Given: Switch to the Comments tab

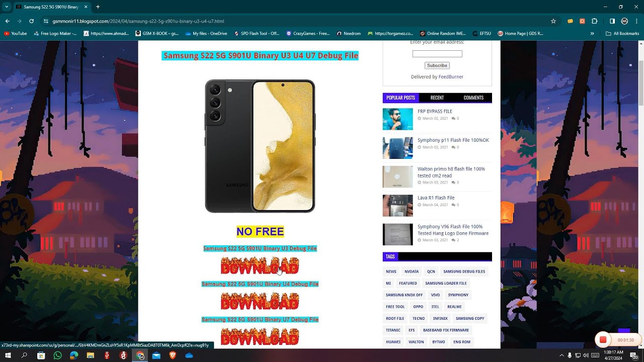Looking at the screenshot, I should pos(473,98).
